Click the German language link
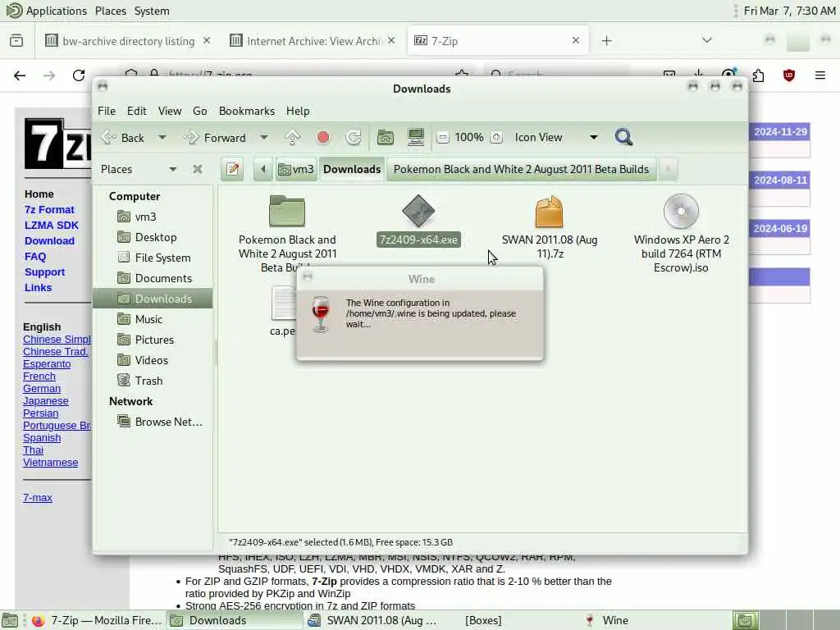Screen dimensions: 840x630 click(x=42, y=388)
